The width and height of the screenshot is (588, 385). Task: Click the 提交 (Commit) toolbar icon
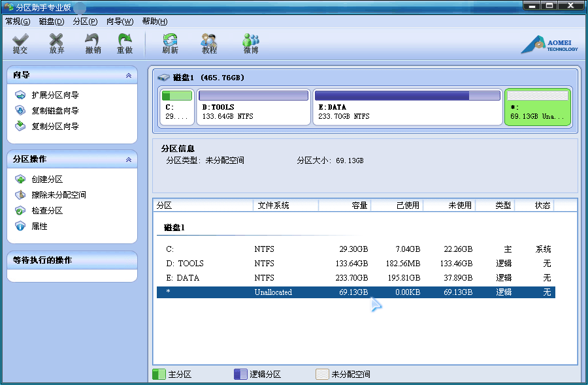click(x=20, y=43)
